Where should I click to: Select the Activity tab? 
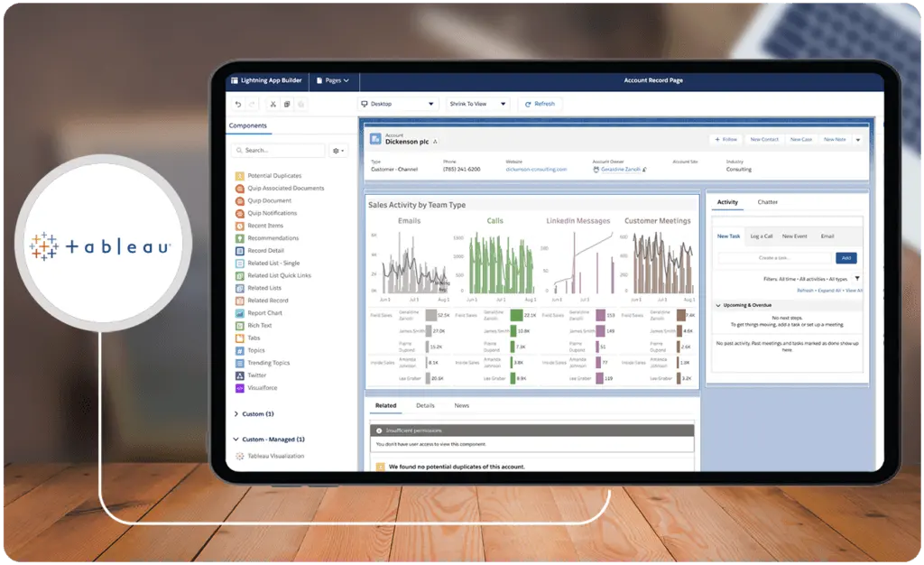coord(727,203)
